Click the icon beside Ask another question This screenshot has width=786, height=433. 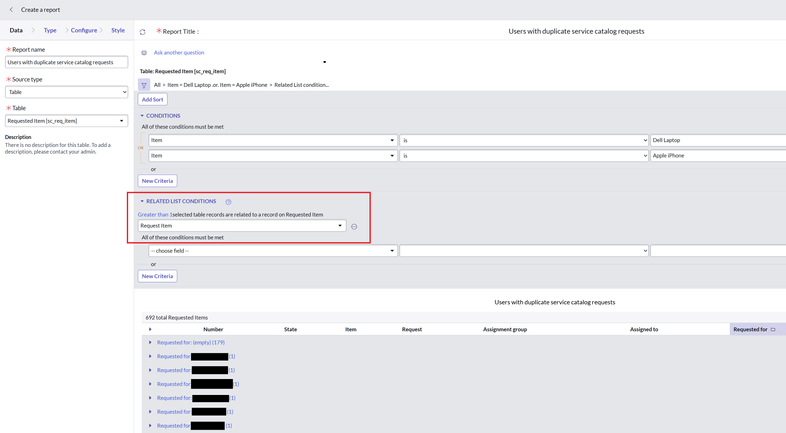[x=144, y=53]
